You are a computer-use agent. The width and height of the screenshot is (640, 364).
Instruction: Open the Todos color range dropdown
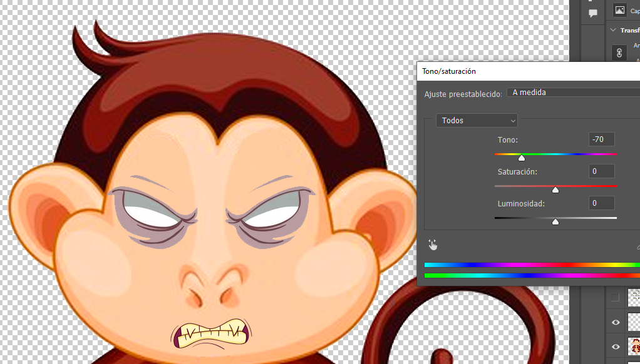coord(477,120)
